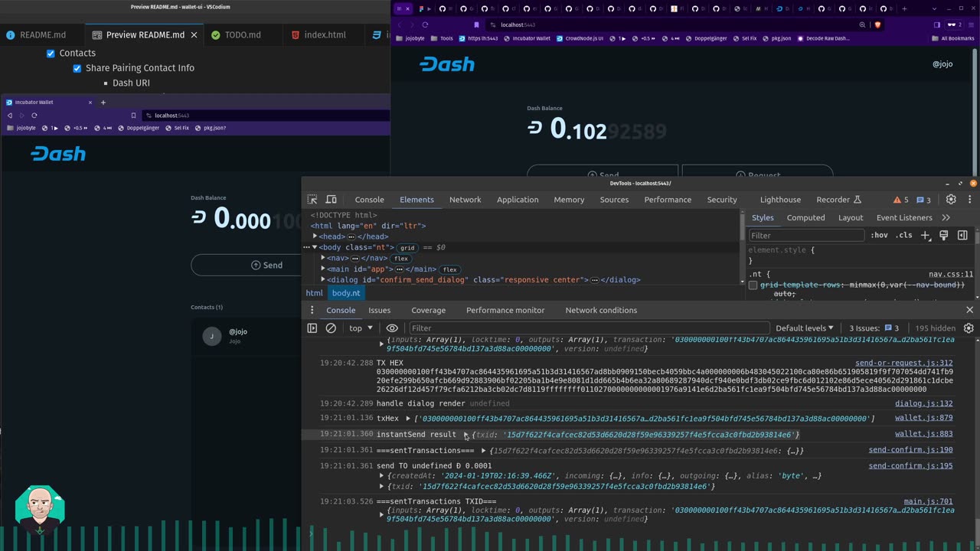Open JavaScript context 'top' dropdown
Screen dimensions: 980x551
361,328
